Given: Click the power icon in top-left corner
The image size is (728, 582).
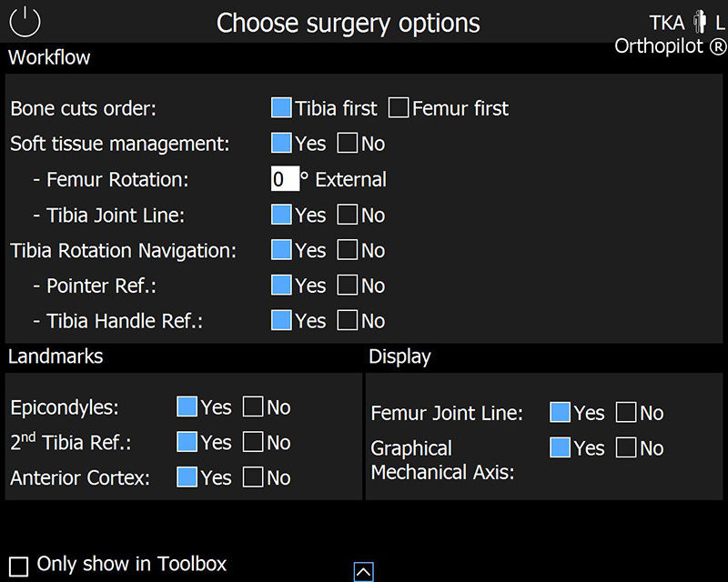Looking at the screenshot, I should click(25, 22).
